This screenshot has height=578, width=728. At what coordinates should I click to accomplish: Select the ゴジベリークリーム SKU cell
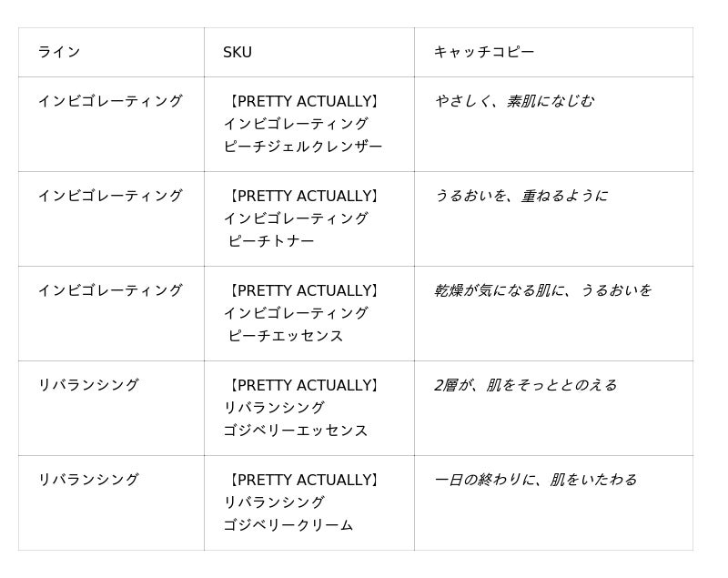pyautogui.click(x=309, y=503)
